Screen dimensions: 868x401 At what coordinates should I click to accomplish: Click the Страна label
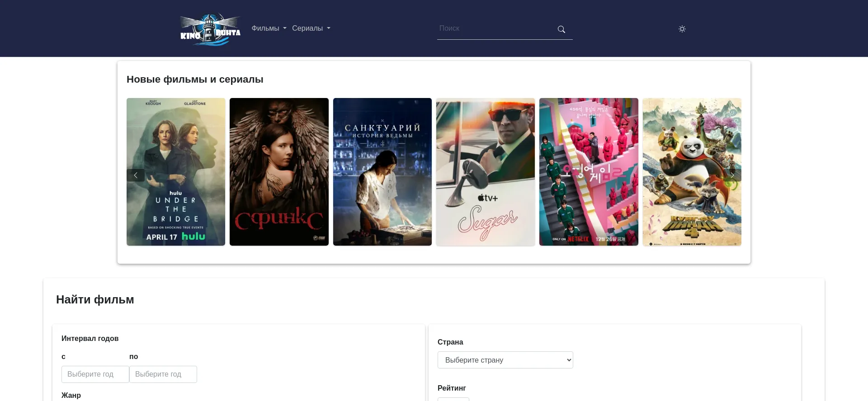tap(450, 342)
